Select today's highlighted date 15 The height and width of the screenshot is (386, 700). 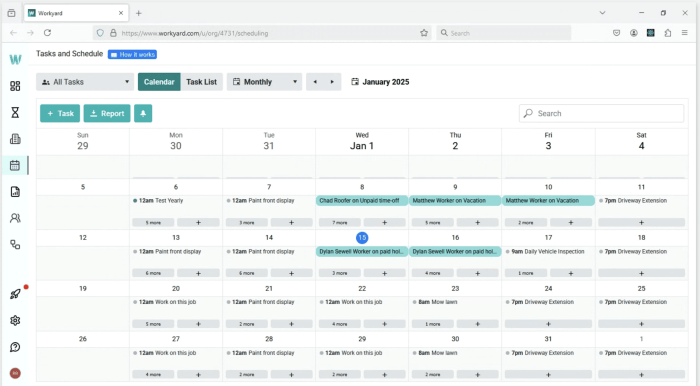pos(362,238)
